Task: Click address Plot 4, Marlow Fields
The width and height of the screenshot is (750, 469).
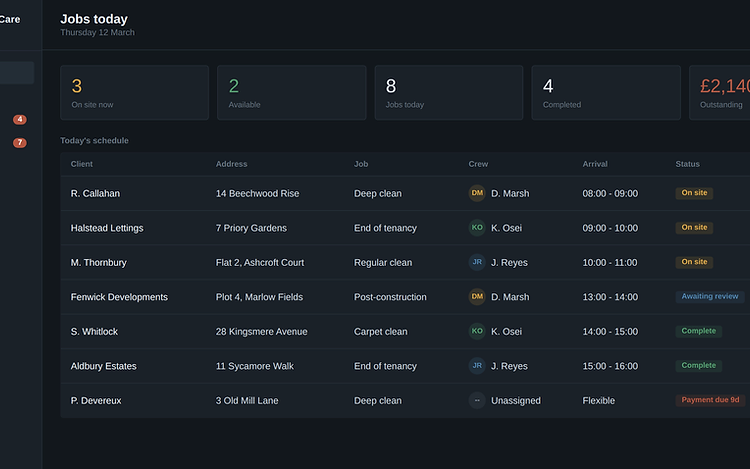Action: click(259, 297)
